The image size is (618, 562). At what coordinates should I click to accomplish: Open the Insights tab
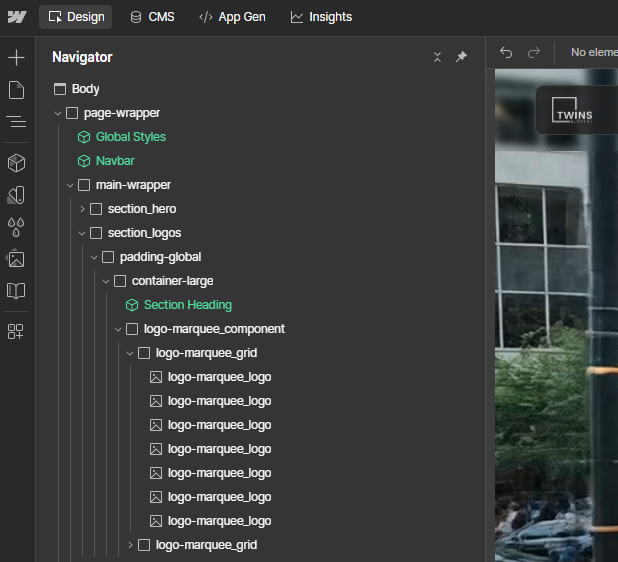coord(321,17)
